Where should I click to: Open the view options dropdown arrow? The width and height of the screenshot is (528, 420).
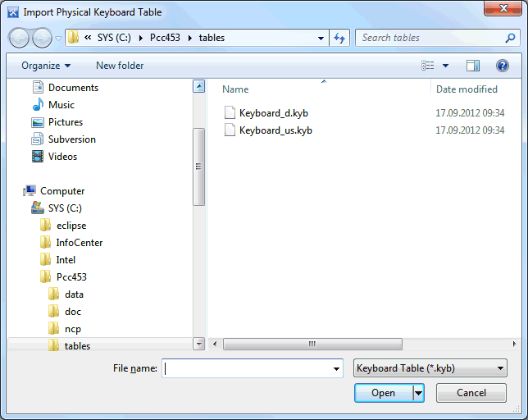[x=445, y=66]
